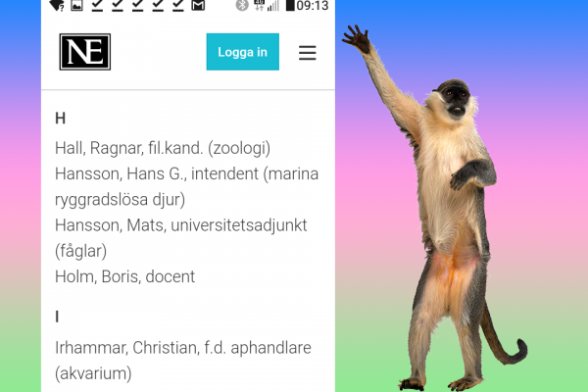Click the I section heading

57,317
